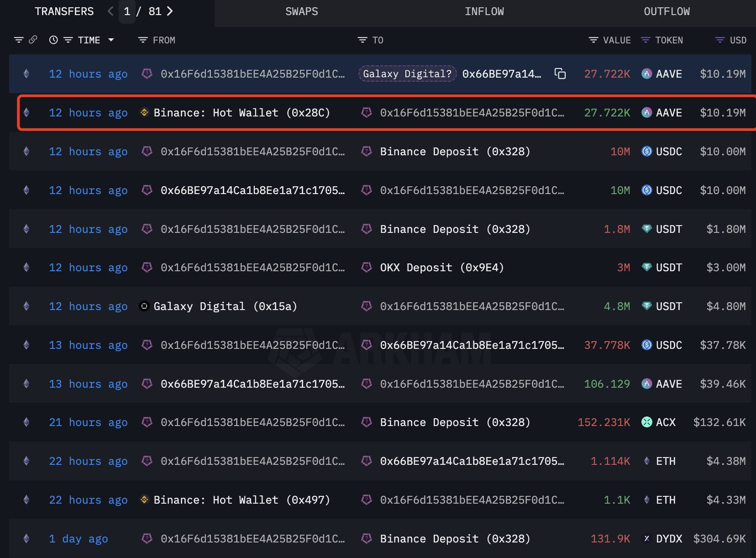This screenshot has height=558, width=756.
Task: Edit the current page number field
Action: click(x=127, y=11)
